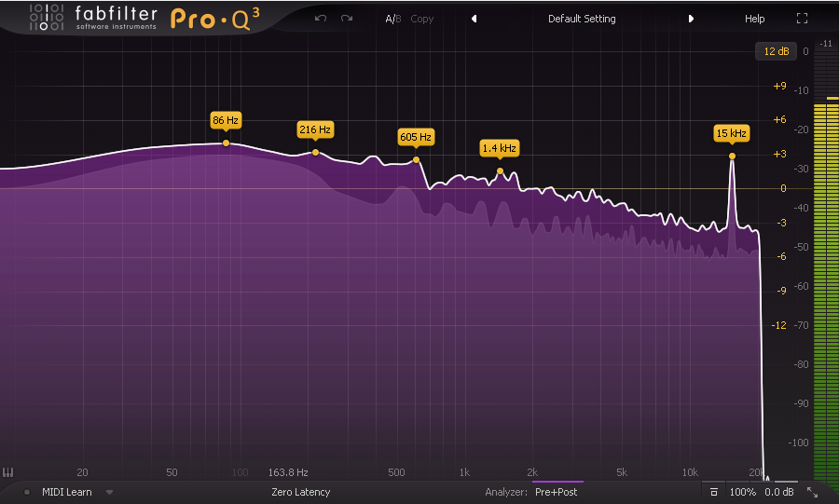Viewport: 839px width, 504px height.
Task: Click the -100 meter scale label
Action: (x=798, y=443)
